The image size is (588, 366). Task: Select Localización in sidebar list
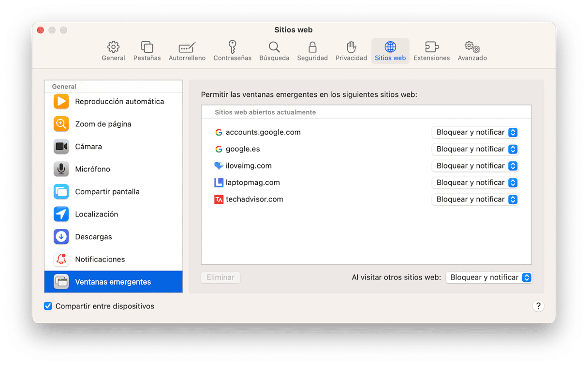click(x=113, y=214)
